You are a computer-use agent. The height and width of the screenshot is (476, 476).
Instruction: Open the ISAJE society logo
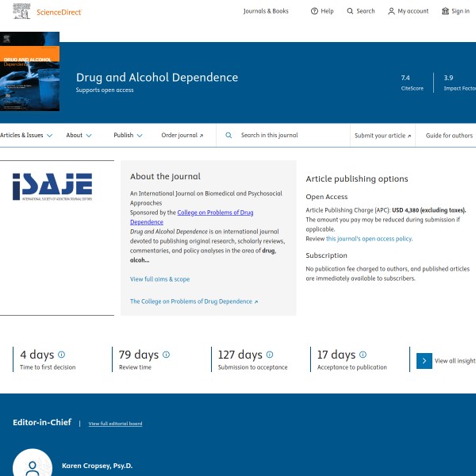52,187
